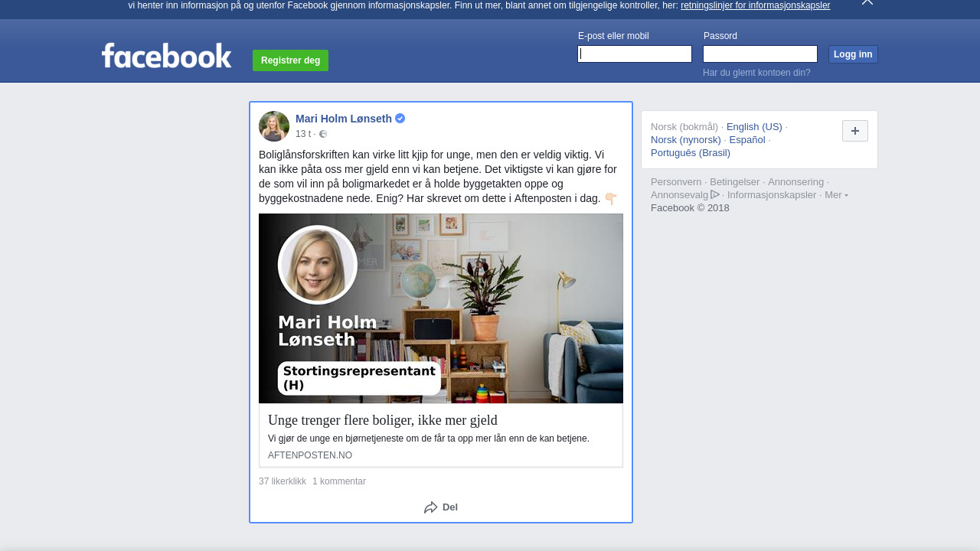The width and height of the screenshot is (980, 551).
Task: Open the Aftenposten article preview image
Action: coord(441,308)
